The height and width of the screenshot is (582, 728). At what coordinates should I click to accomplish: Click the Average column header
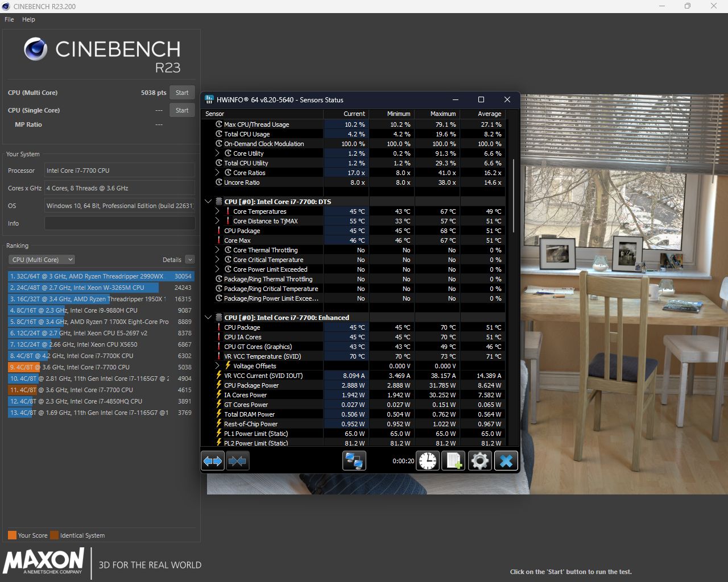(483, 114)
